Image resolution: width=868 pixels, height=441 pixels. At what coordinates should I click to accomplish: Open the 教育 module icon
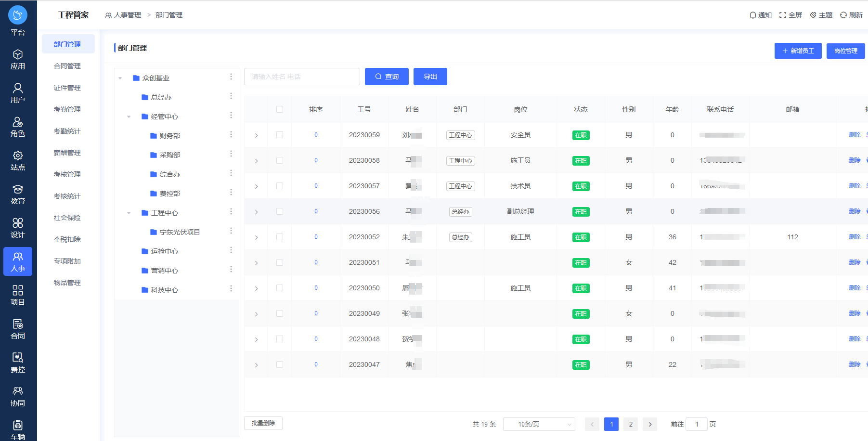[18, 190]
